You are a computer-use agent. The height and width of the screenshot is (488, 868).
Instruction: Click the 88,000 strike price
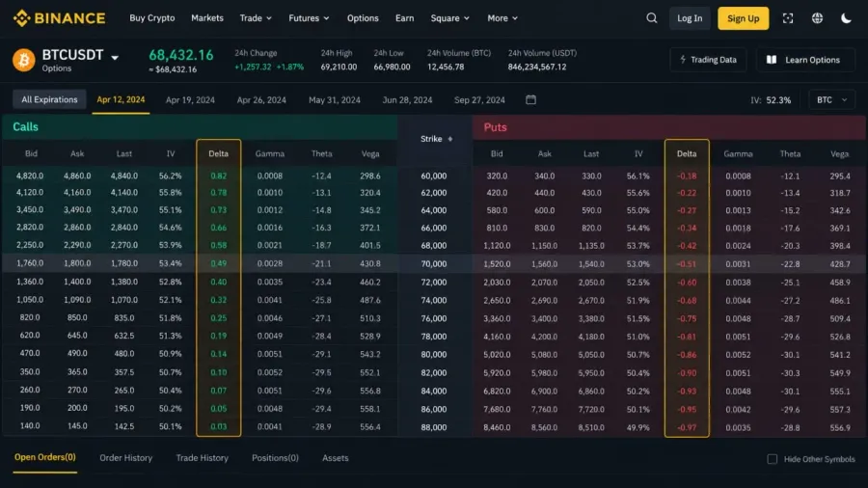433,427
